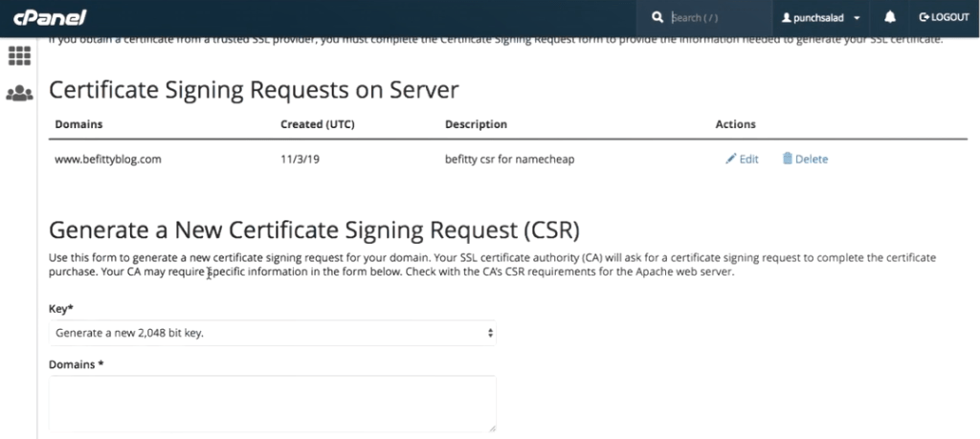Click the Domains column header
Image resolution: width=980 pixels, height=439 pixels.
(x=78, y=124)
